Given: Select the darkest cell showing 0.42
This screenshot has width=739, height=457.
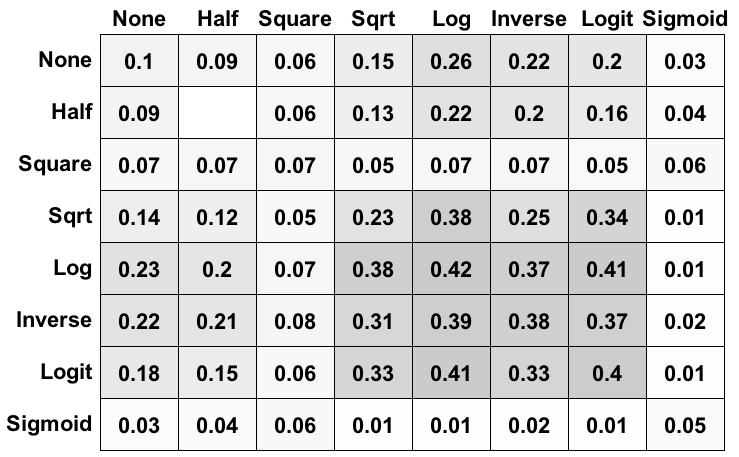Looking at the screenshot, I should (x=452, y=269).
